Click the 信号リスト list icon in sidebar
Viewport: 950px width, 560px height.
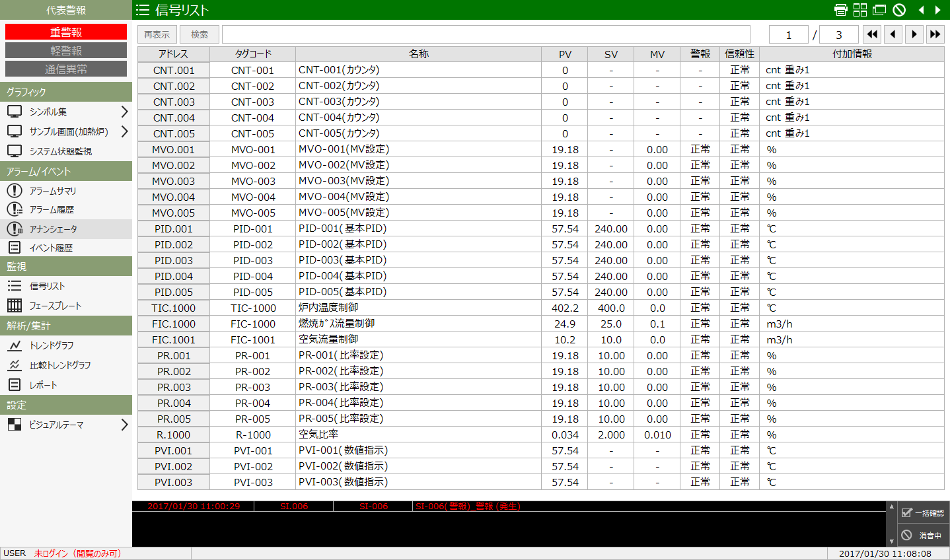15,286
